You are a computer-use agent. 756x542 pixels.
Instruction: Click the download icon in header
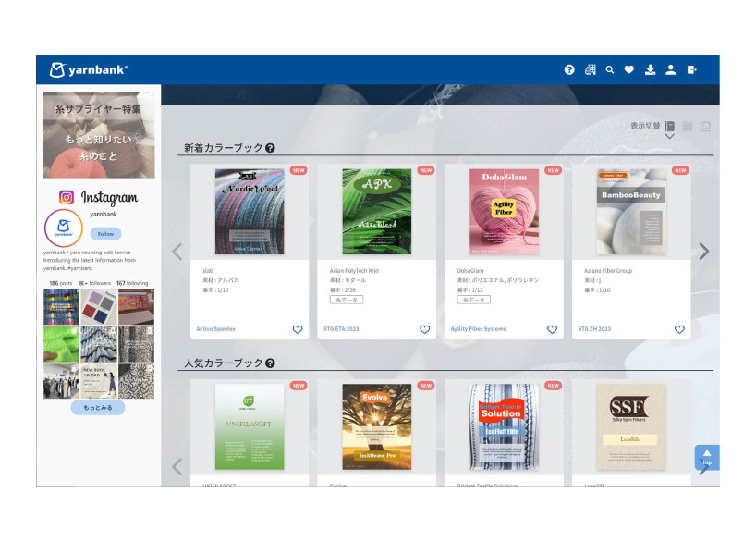[x=650, y=69]
